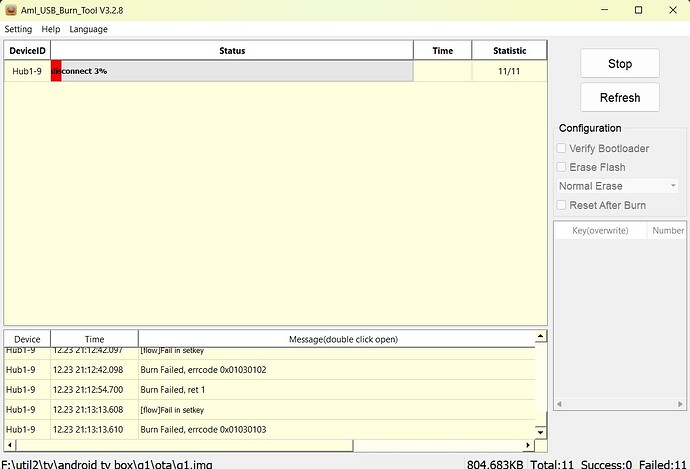This screenshot has height=469, width=690.
Task: Click the red progress bar for Hub1-9
Action: [x=56, y=71]
